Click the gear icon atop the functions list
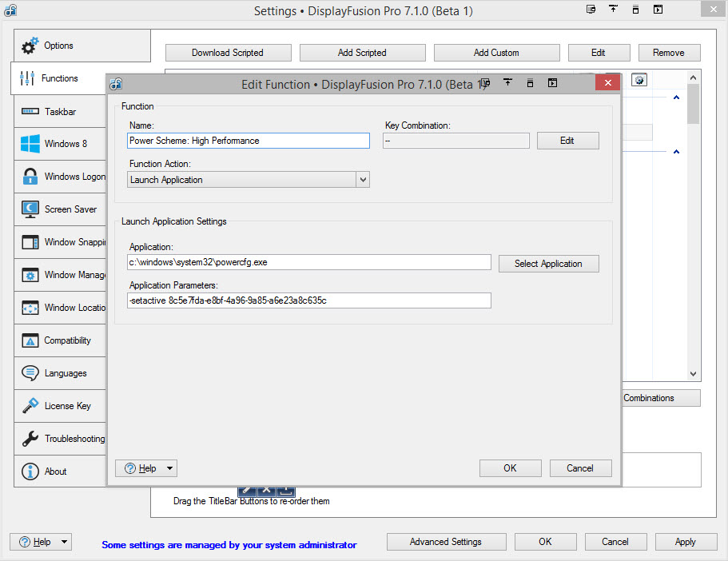 [638, 80]
